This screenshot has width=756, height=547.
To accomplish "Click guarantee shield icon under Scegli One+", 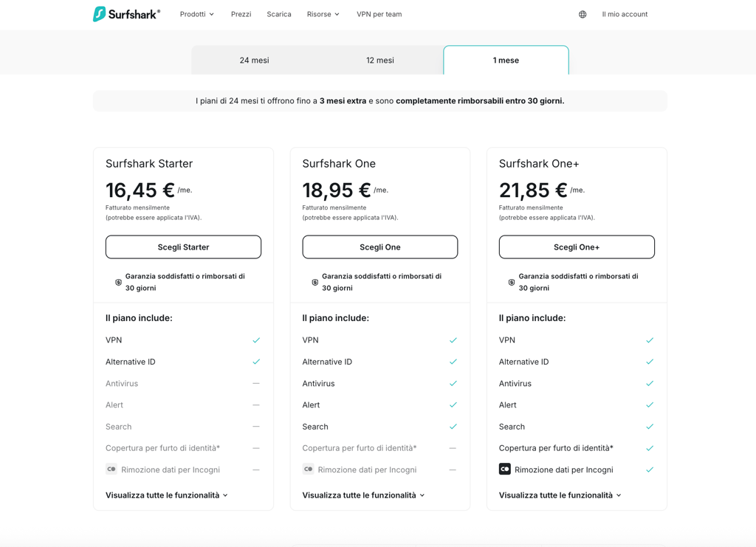I will 512,283.
